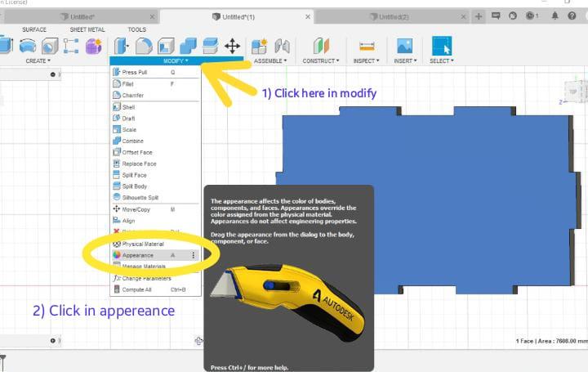Click the Shell toolbar icon
The width and height of the screenshot is (588, 372).
click(x=166, y=46)
